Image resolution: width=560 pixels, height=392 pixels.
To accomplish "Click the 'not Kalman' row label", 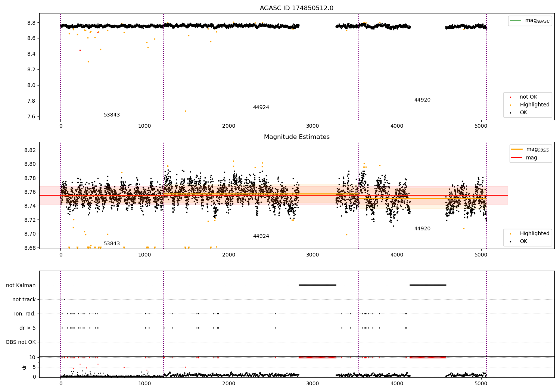I will click(x=21, y=286).
